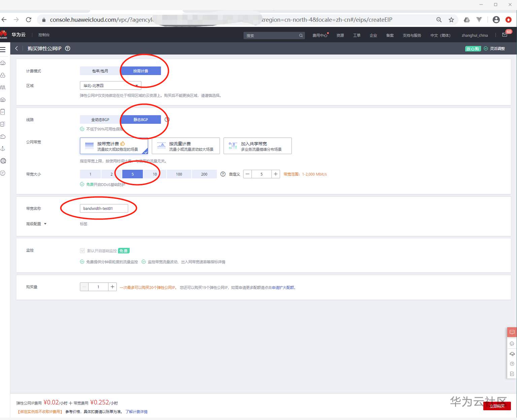Set bandwidth size to 10

[154, 174]
